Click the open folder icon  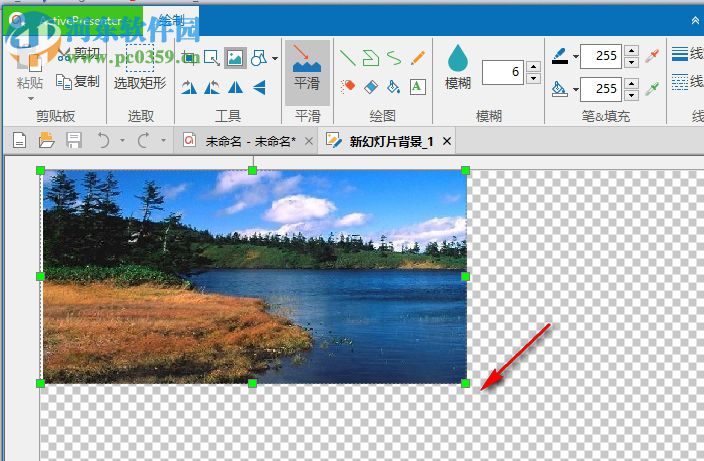pos(46,140)
